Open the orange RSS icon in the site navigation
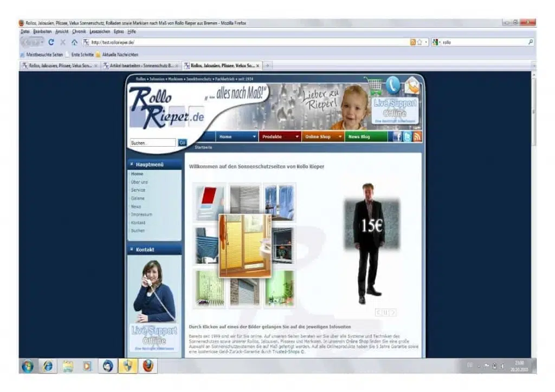Image resolution: width=555 pixels, height=392 pixels. [417, 136]
